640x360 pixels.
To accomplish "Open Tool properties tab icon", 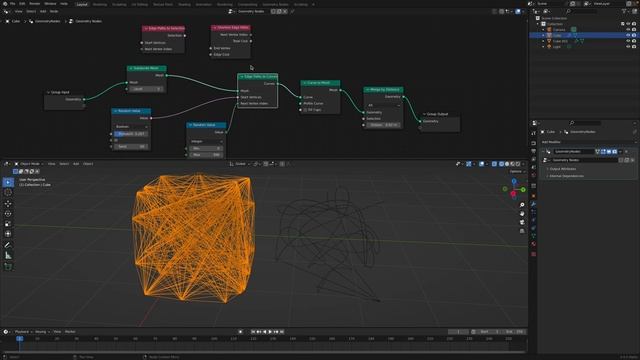I will click(533, 133).
